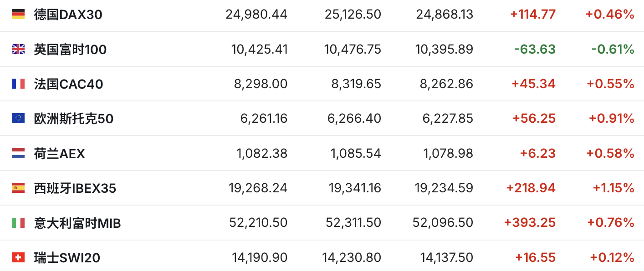This screenshot has width=644, height=271.
Task: Click the Swiss flag icon
Action: [18, 258]
